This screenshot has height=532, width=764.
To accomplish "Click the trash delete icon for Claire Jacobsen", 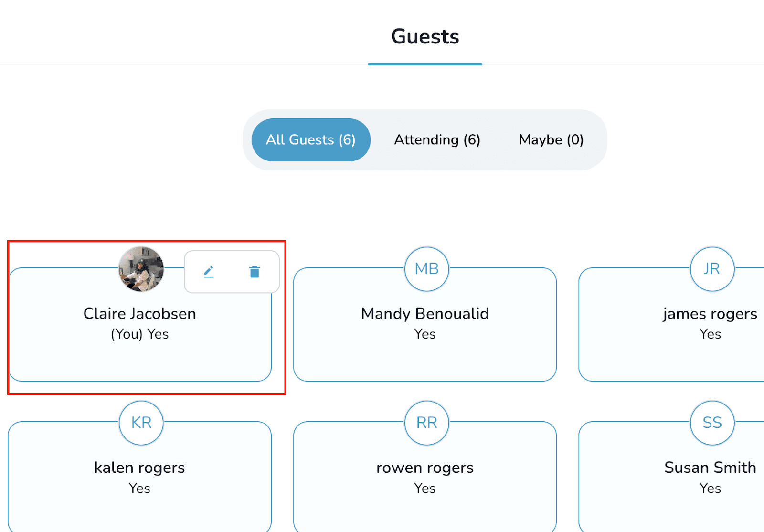I will pyautogui.click(x=255, y=271).
